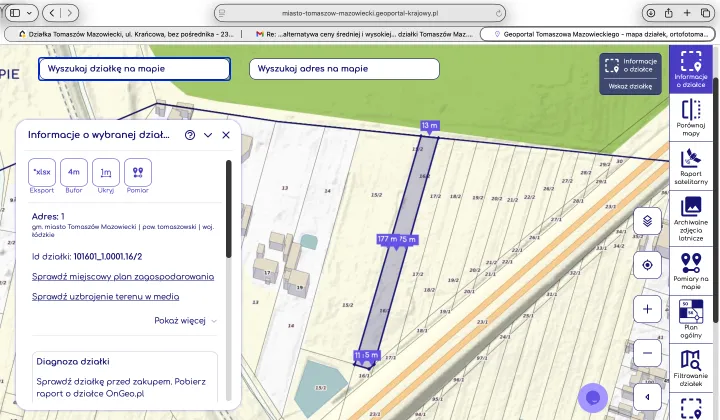The image size is (720, 420).
Task: Show Safari tab overview
Action: 705,13
